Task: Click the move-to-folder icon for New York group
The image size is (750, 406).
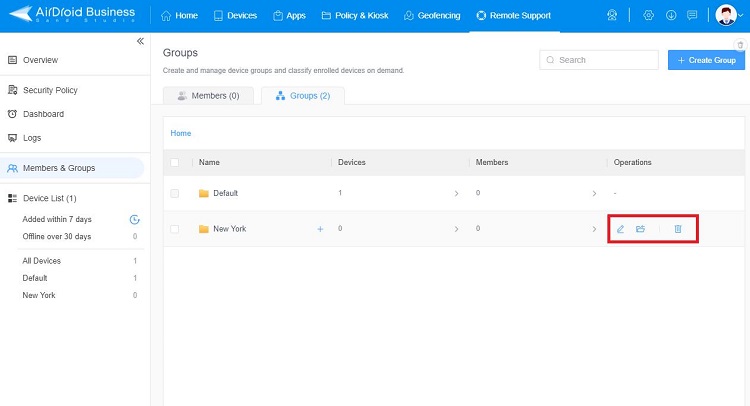Action: 641,229
